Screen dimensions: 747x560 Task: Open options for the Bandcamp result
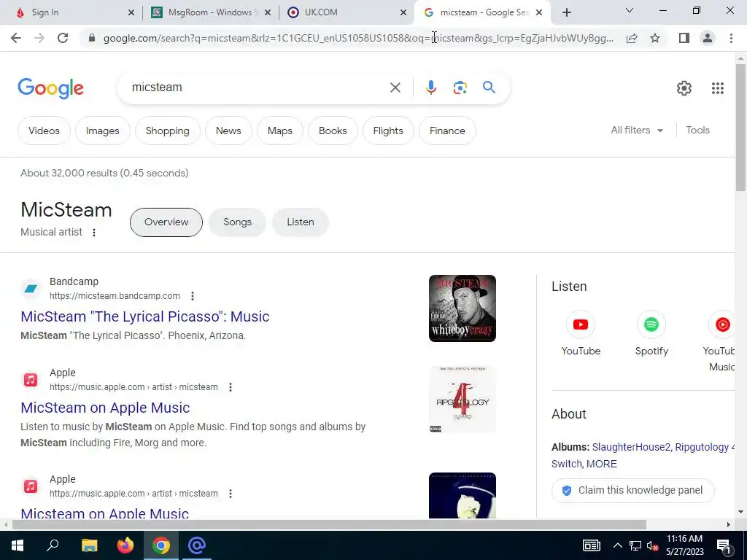pos(193,296)
